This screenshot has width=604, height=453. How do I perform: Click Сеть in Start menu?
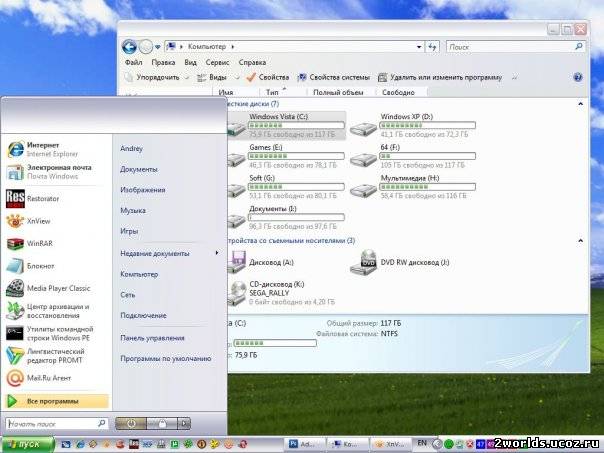click(x=128, y=295)
